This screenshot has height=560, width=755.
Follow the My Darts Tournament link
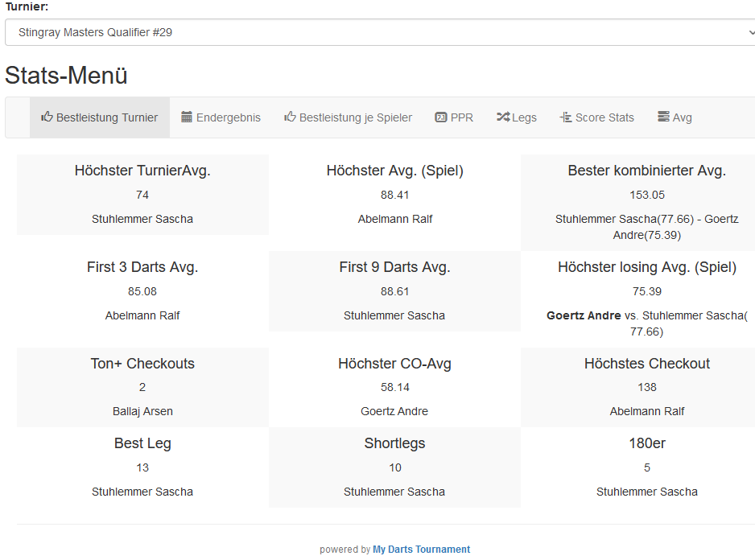[x=421, y=550]
